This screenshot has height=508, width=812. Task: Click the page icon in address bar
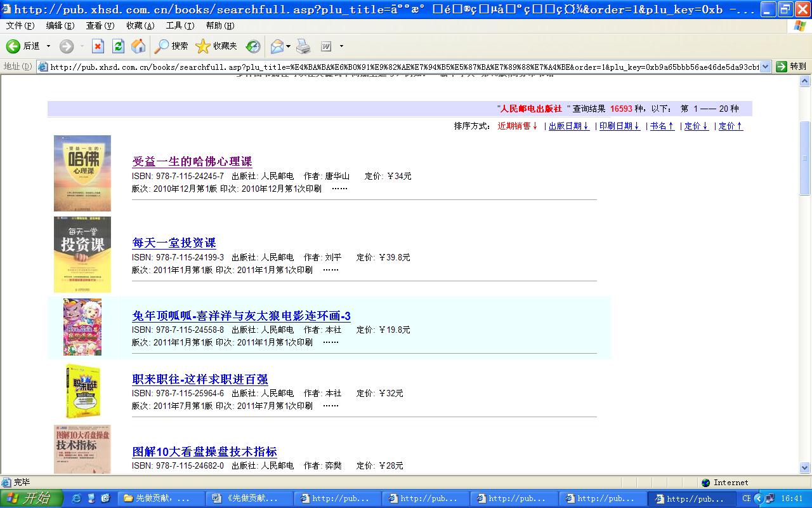pos(43,67)
